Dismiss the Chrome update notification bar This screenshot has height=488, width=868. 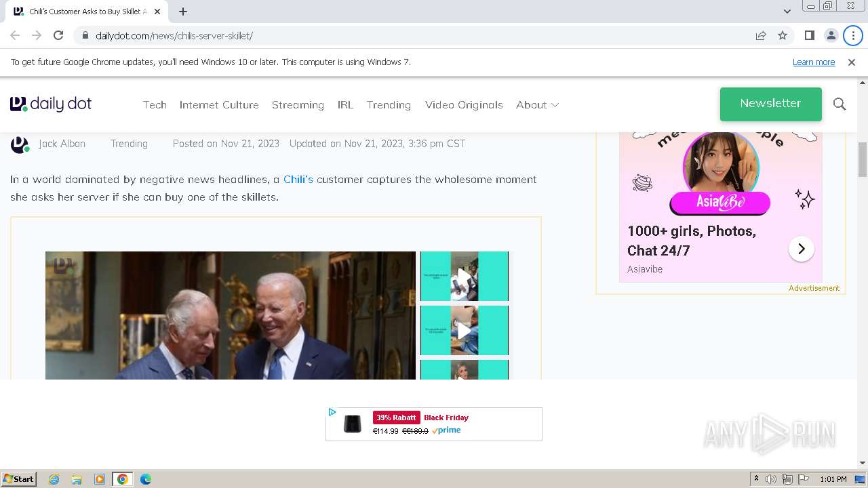click(852, 62)
